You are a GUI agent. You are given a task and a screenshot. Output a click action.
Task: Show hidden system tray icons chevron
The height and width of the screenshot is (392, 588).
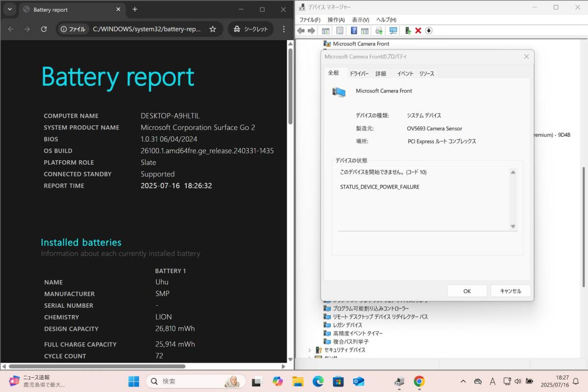pyautogui.click(x=463, y=381)
